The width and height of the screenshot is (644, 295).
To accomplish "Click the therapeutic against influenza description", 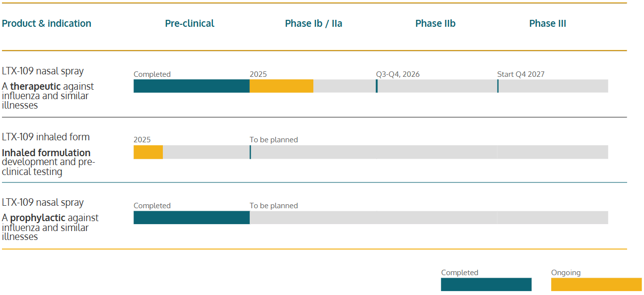I will [x=48, y=96].
